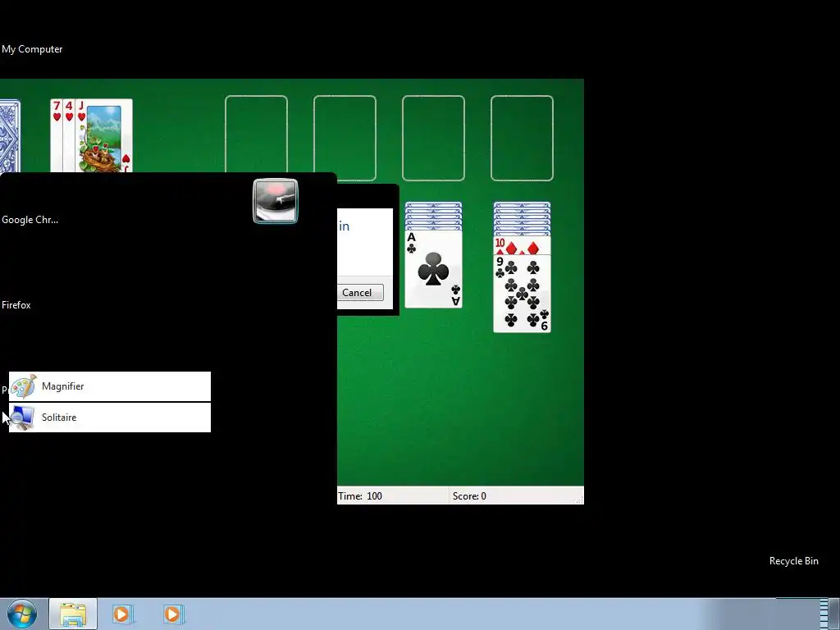840x630 pixels.
Task: Click the third empty foundation slot
Action: [x=433, y=138]
